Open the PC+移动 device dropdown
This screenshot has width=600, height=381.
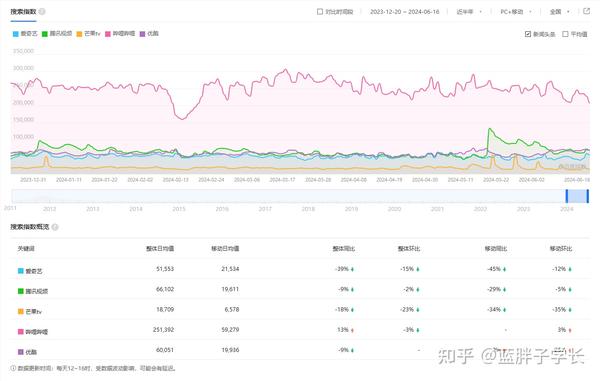click(516, 12)
